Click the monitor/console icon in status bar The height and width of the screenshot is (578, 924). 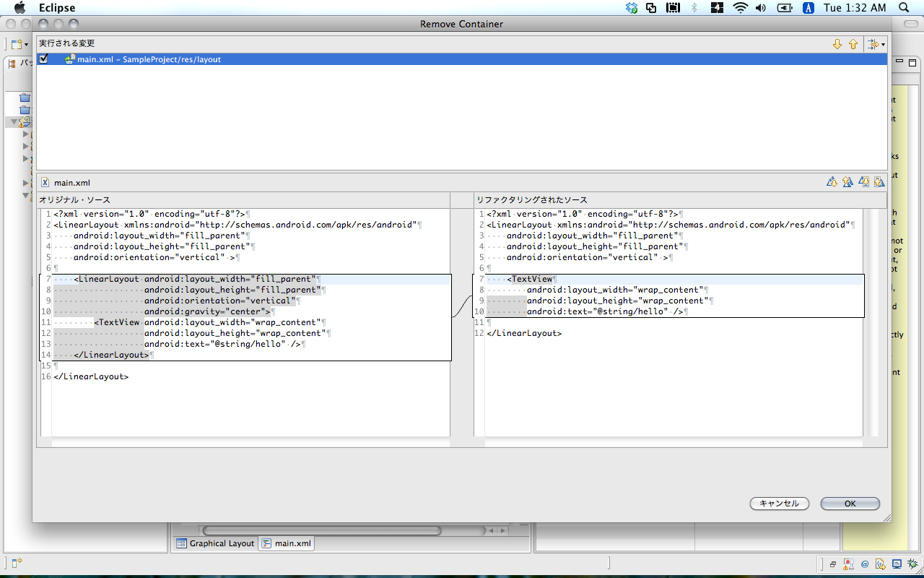coord(896,564)
